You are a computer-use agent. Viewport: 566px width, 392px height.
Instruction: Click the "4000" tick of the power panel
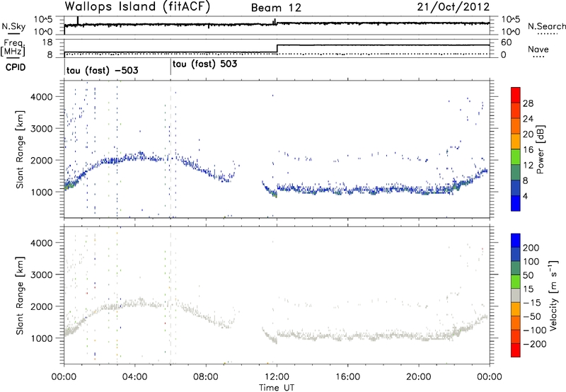(x=41, y=97)
